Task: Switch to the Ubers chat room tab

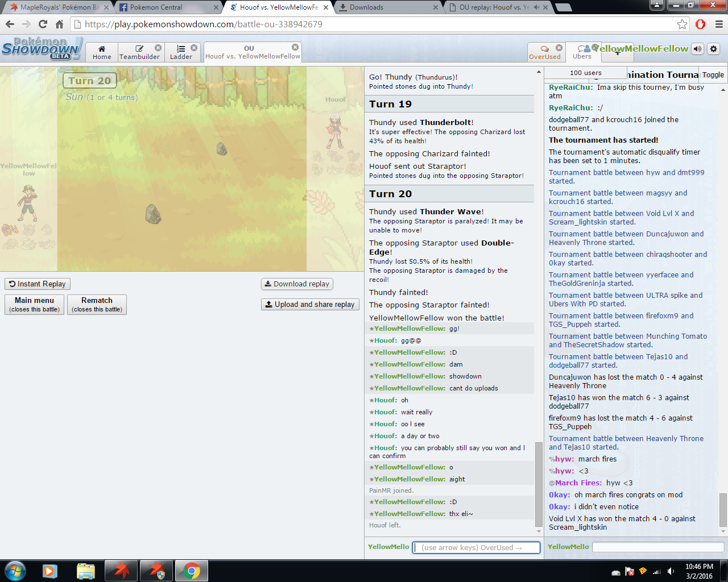Action: tap(582, 52)
